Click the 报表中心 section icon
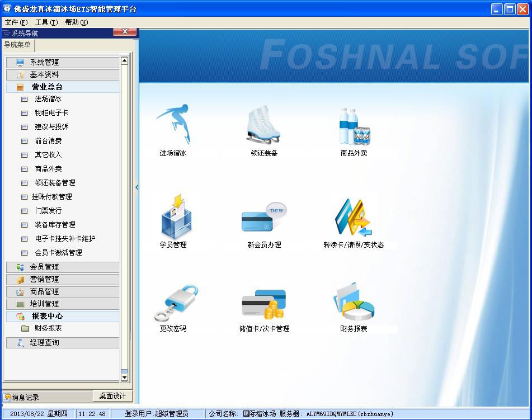 click(x=20, y=316)
